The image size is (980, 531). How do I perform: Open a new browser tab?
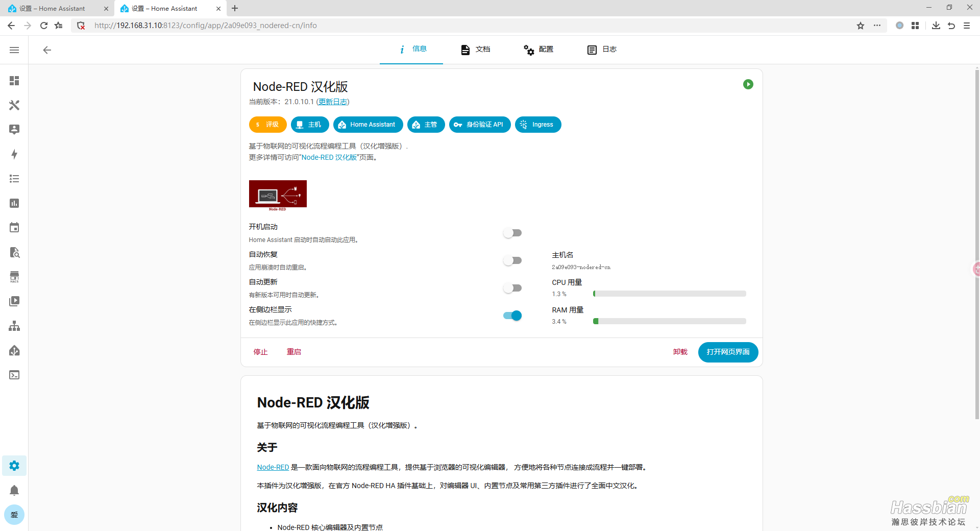[x=235, y=8]
